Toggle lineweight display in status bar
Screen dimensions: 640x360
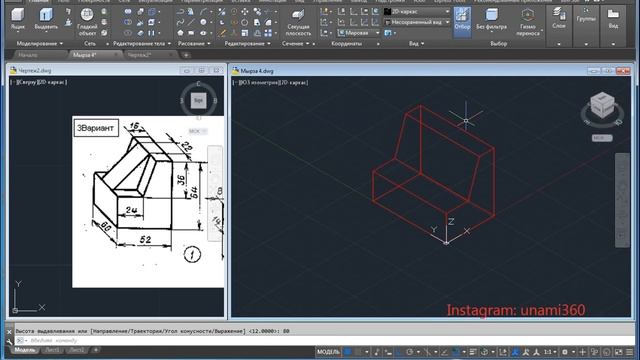473,352
